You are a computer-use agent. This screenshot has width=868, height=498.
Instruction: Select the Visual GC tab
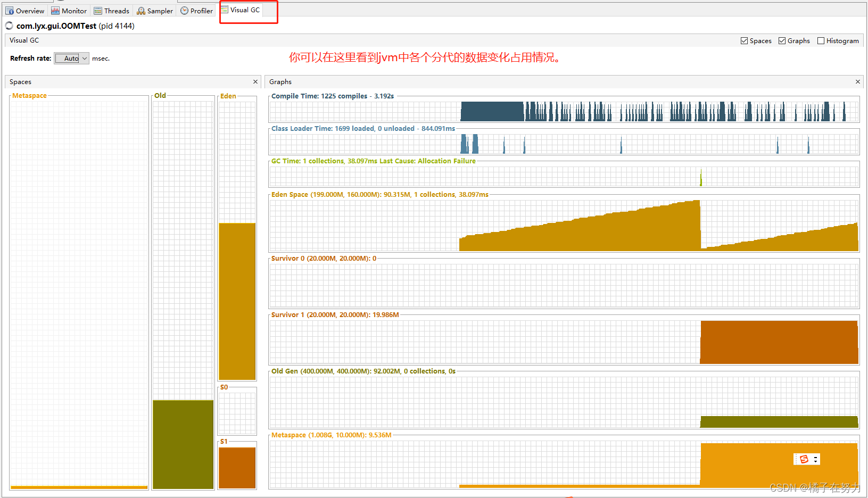coord(241,10)
